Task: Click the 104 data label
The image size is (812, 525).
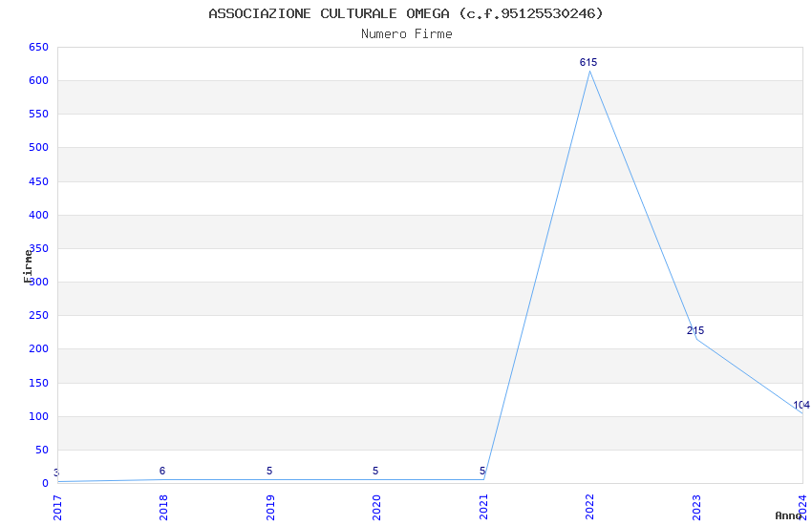Action: pyautogui.click(x=801, y=405)
